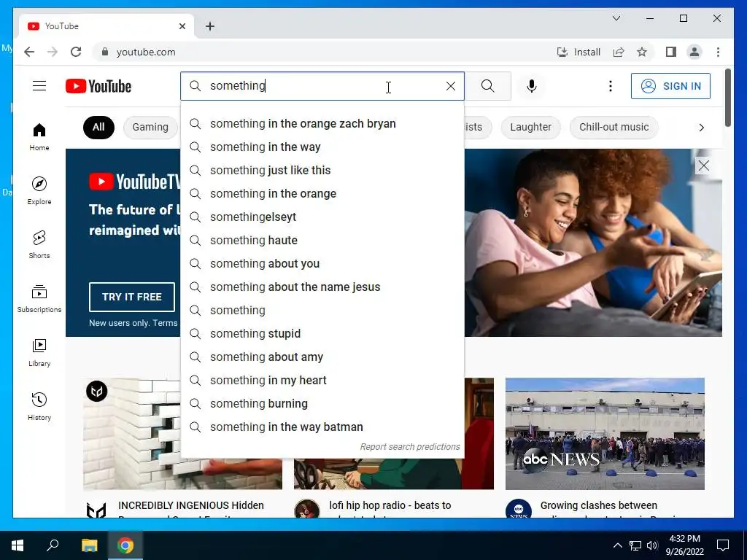Click the TRY IT FREE button
The width and height of the screenshot is (747, 560).
131,297
